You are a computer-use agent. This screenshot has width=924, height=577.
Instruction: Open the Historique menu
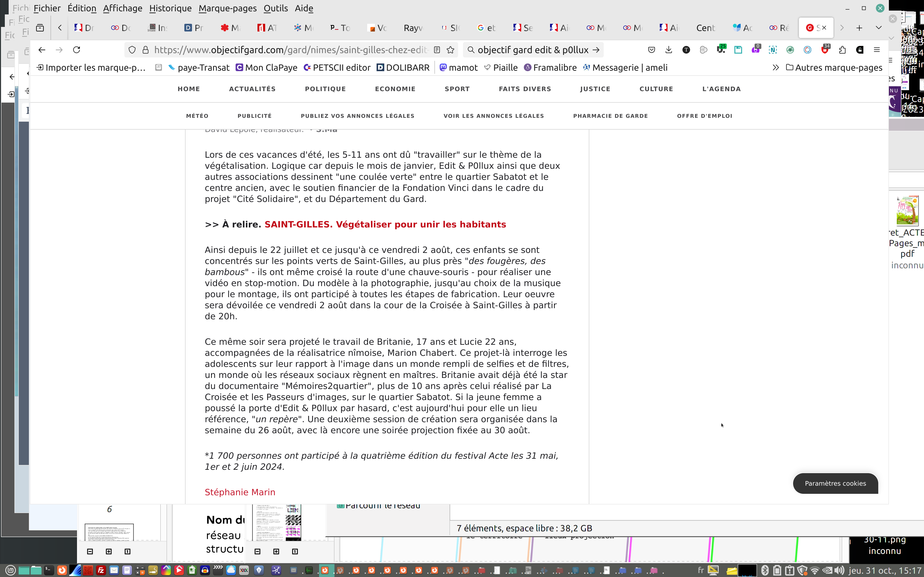[170, 8]
